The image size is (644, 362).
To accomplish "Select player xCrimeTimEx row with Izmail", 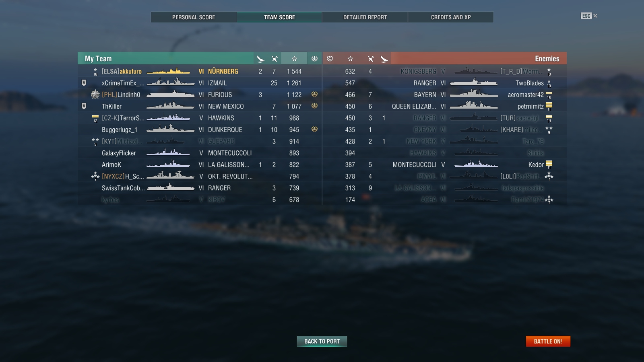I will (x=200, y=83).
